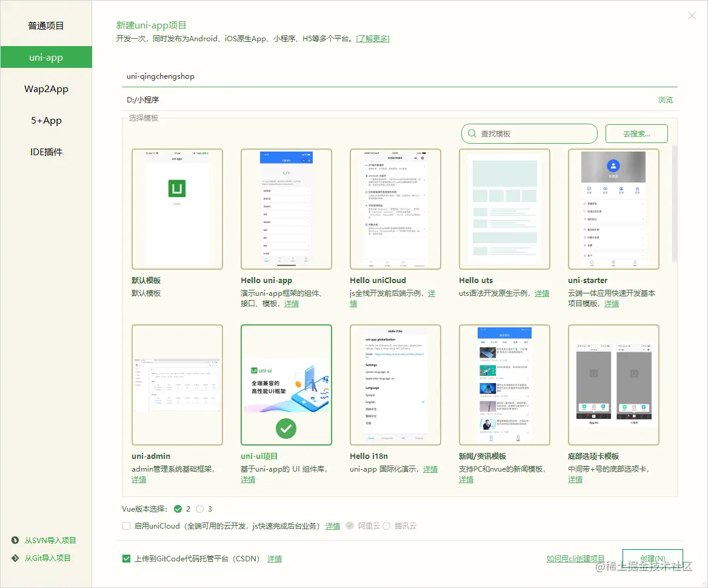Click the project name field uni-qingchengshop
708x588 pixels.
pos(399,76)
